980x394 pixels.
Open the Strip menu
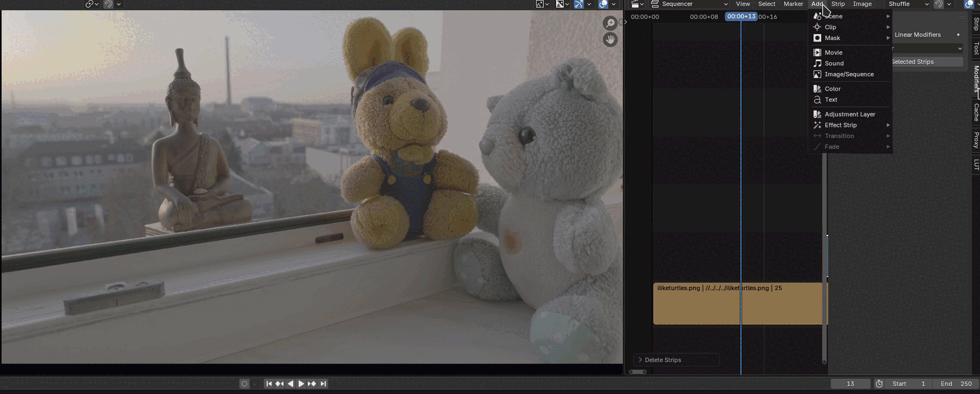point(838,4)
